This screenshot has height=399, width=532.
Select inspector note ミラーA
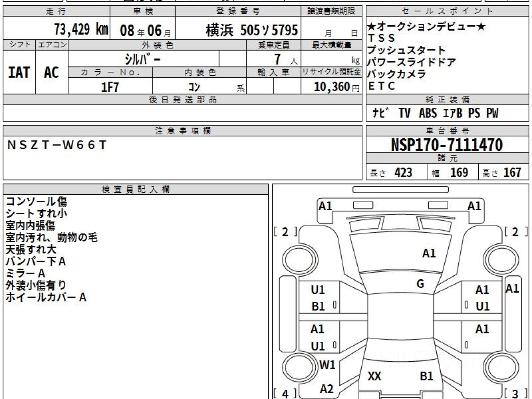click(25, 274)
